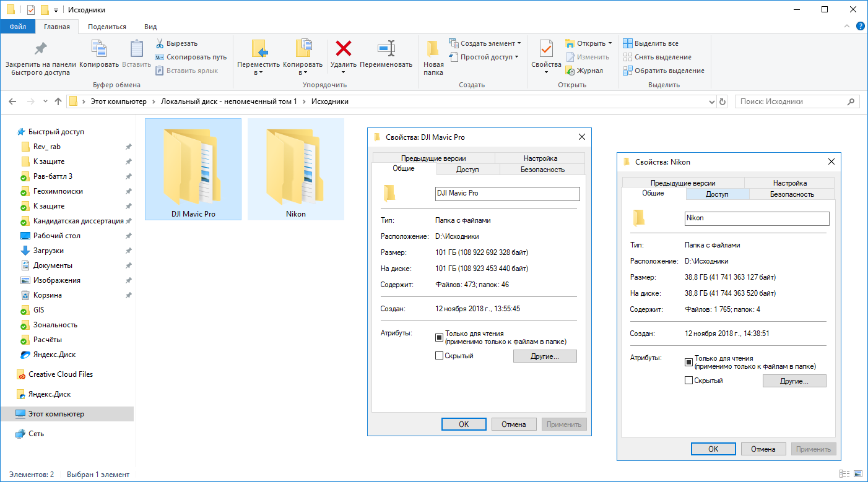Open quick access toolbar customize arrow
Viewport: 868px width, 482px height.
(x=56, y=11)
